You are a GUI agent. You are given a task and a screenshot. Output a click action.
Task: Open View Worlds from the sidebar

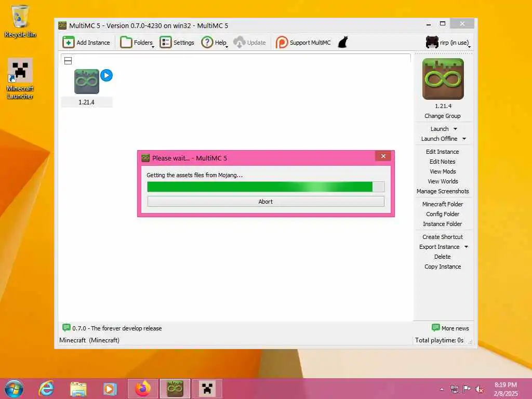point(443,181)
